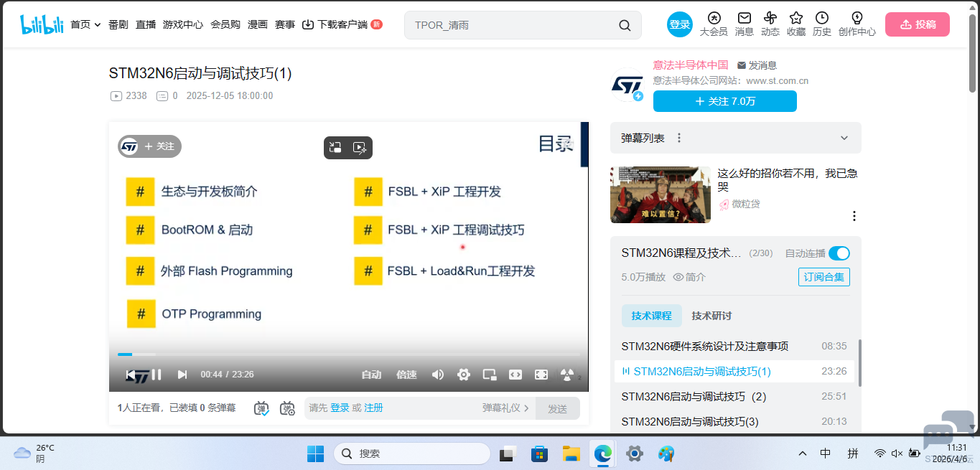Viewport: 980px width, 470px height.
Task: Switch to the 技术研讨 tab
Action: click(x=712, y=316)
